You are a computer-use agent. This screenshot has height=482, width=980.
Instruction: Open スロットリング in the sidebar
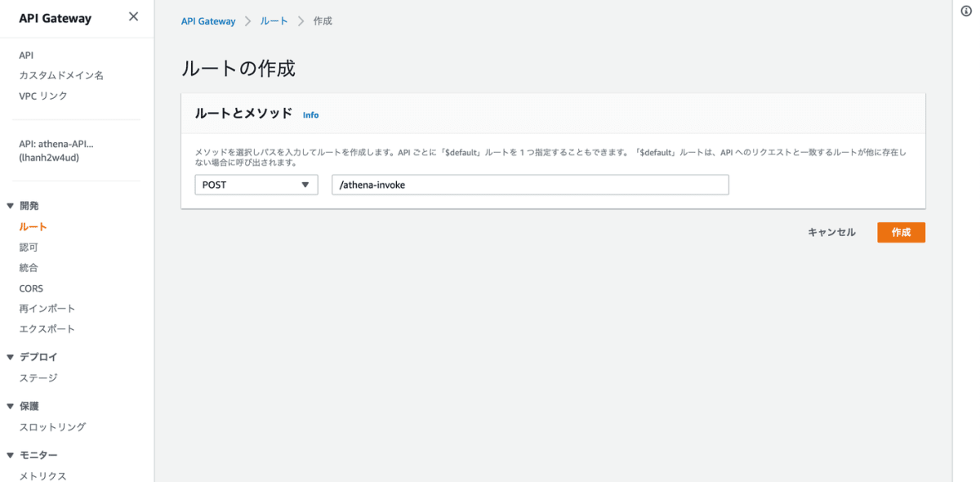click(x=52, y=427)
